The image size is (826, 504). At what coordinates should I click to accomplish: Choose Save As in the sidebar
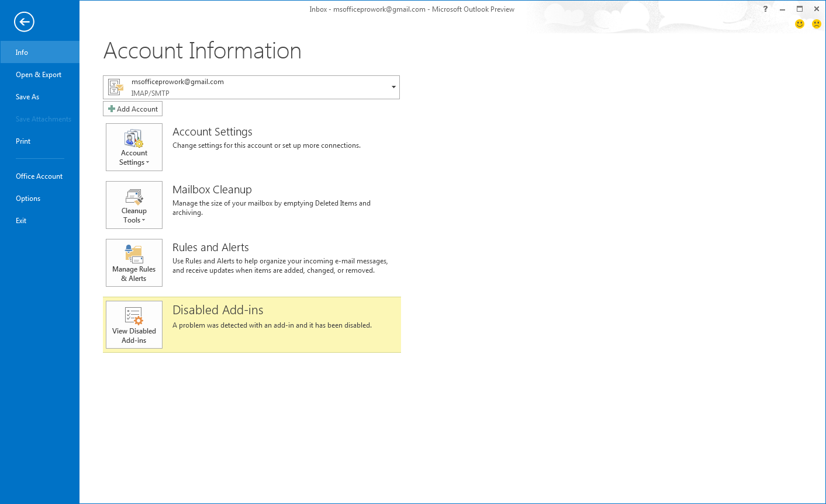(27, 97)
